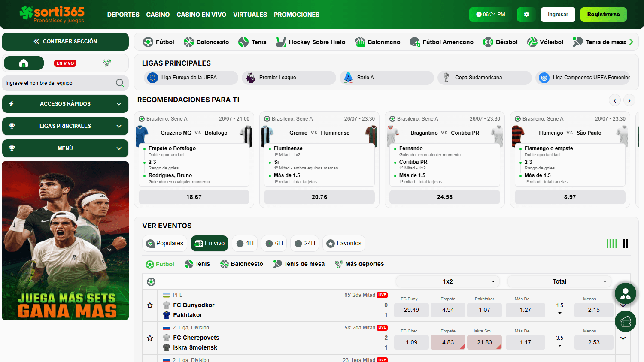Expand ACCESOS RÁPIDOS section
The image size is (644, 362).
pyautogui.click(x=65, y=104)
